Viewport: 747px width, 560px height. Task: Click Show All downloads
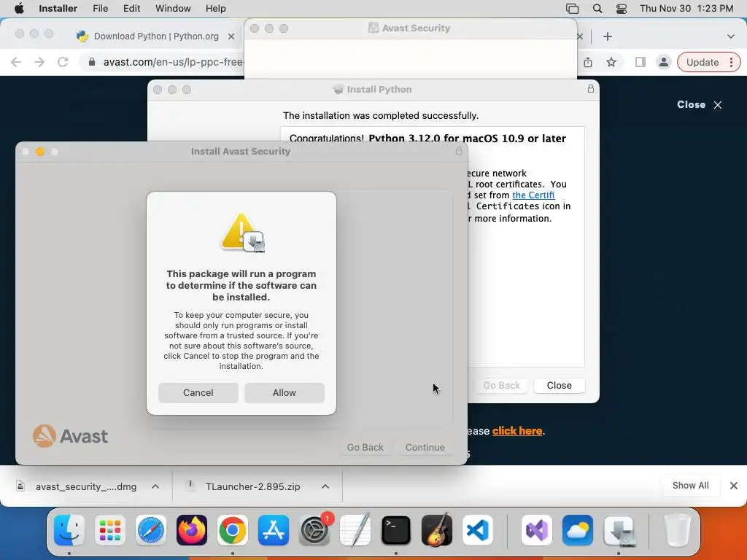click(x=690, y=486)
